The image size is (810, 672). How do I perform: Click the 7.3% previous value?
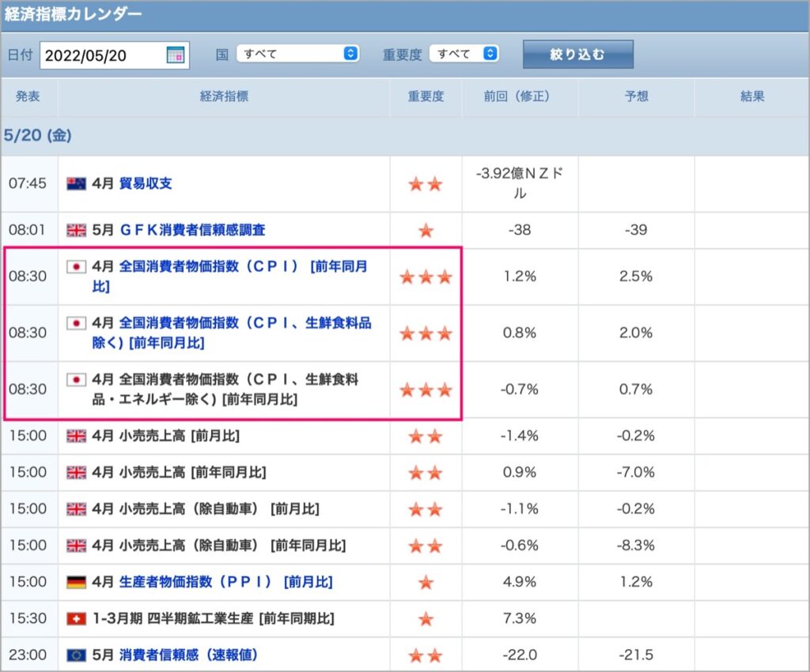click(520, 617)
